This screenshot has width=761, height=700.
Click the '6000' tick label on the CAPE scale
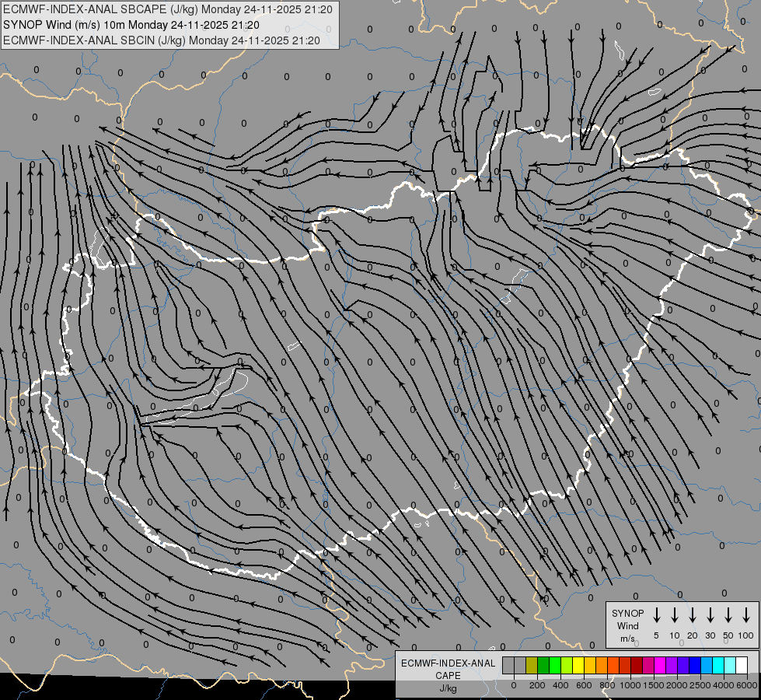click(x=747, y=685)
